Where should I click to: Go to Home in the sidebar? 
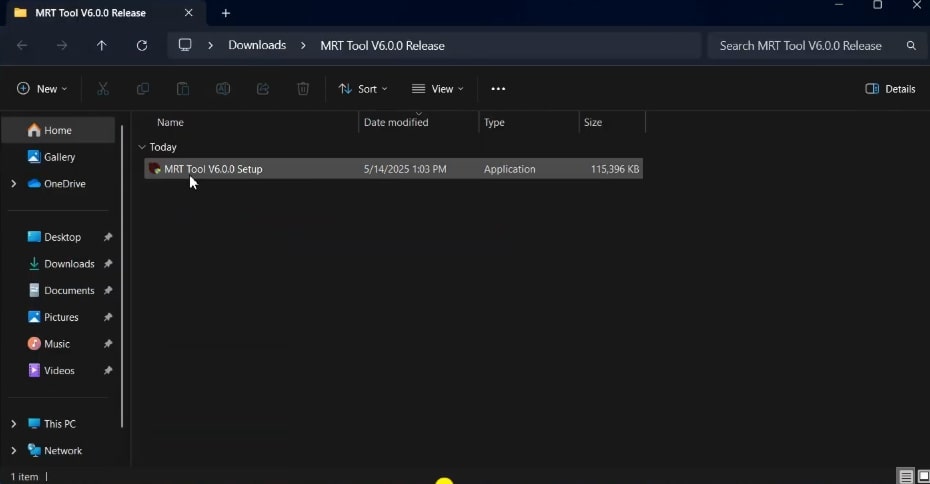(x=58, y=130)
